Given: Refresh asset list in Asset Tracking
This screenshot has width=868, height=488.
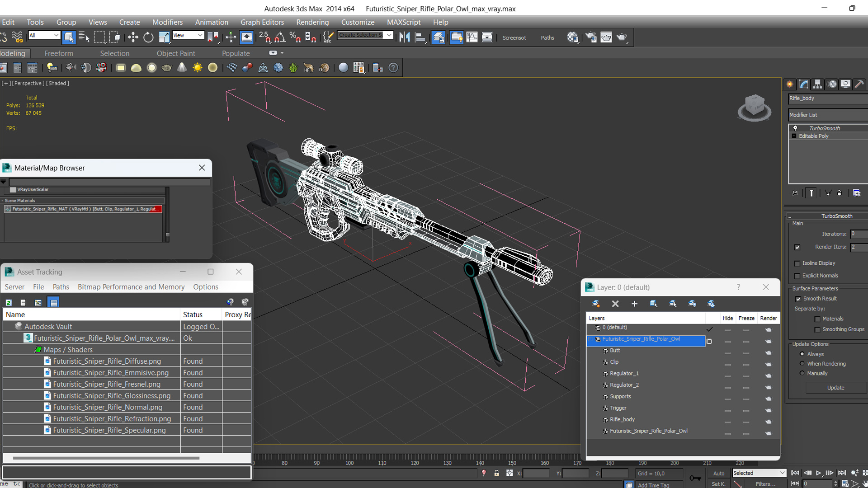Looking at the screenshot, I should pyautogui.click(x=9, y=303).
